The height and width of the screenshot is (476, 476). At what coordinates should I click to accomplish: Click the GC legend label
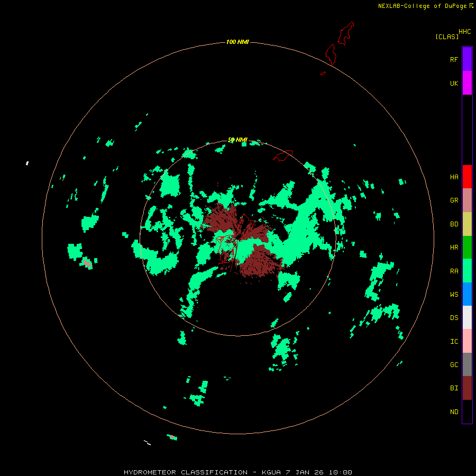454,364
